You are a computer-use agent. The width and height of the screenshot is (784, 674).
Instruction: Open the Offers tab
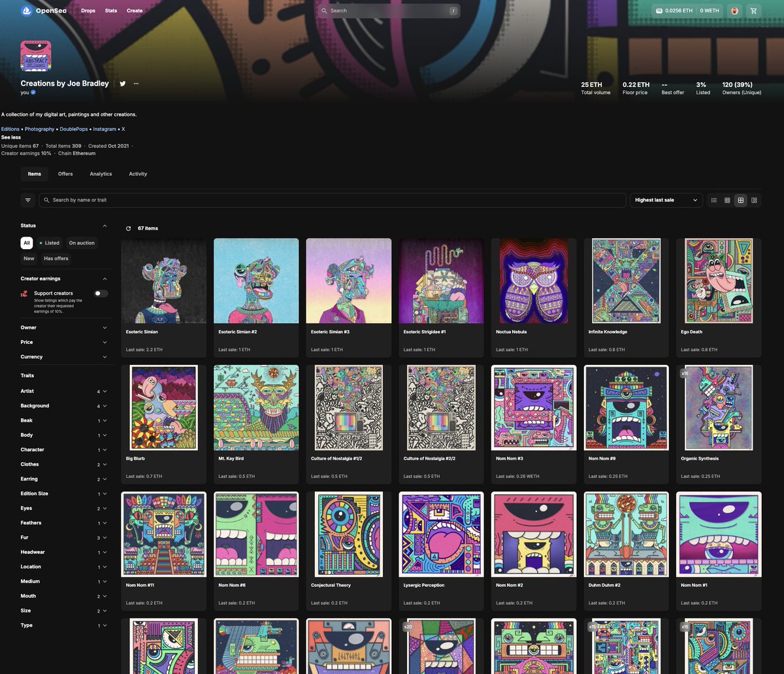click(65, 174)
